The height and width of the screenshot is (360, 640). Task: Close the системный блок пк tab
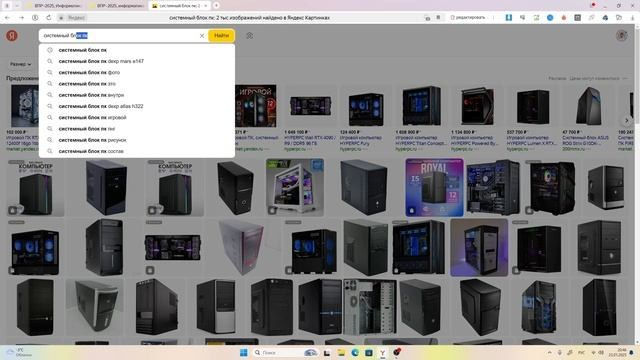click(x=205, y=6)
